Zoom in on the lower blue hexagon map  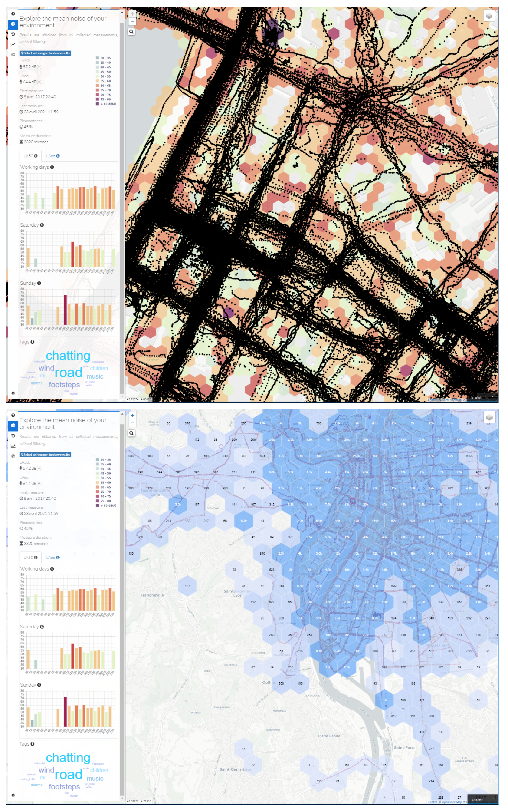(x=132, y=415)
